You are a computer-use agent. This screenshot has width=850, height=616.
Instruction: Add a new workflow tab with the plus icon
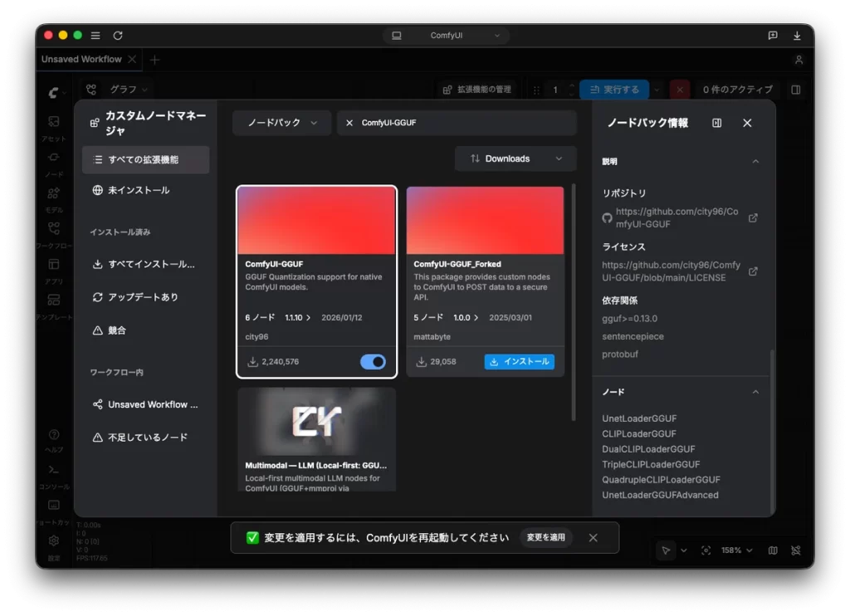154,60
